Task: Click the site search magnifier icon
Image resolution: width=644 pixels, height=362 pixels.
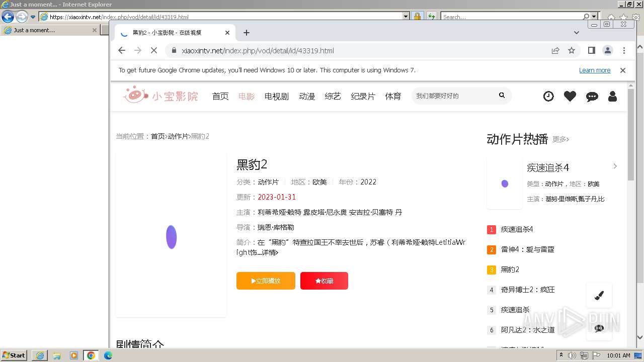Action: click(x=502, y=96)
